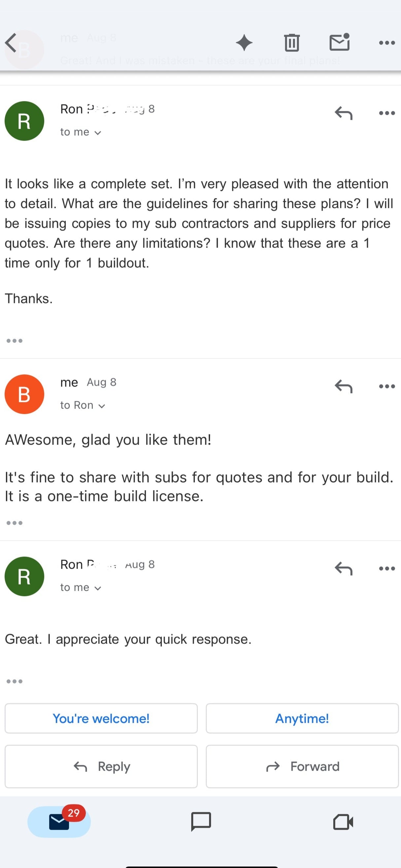Expand "to me" on Ron's last message
The width and height of the screenshot is (401, 868).
click(x=81, y=588)
